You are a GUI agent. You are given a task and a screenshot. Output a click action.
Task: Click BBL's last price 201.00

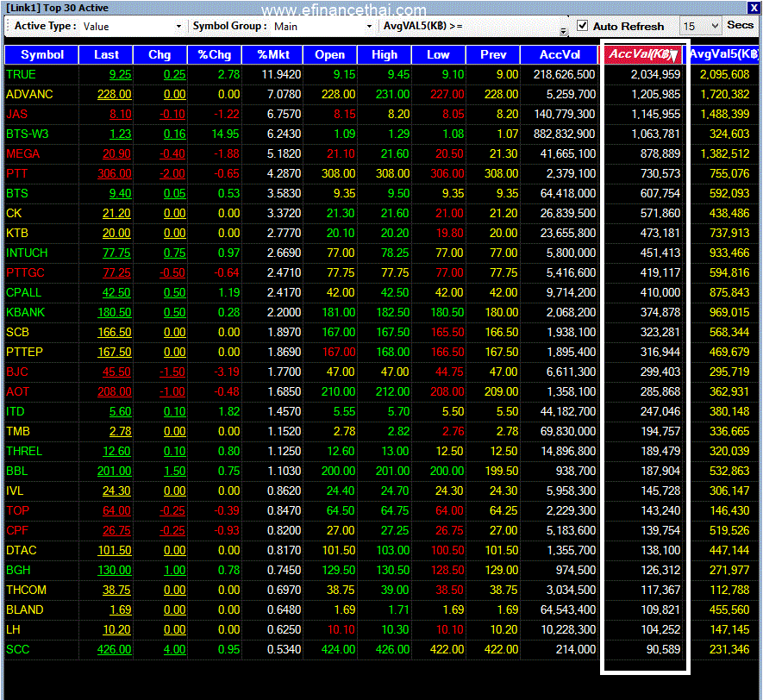pyautogui.click(x=115, y=471)
